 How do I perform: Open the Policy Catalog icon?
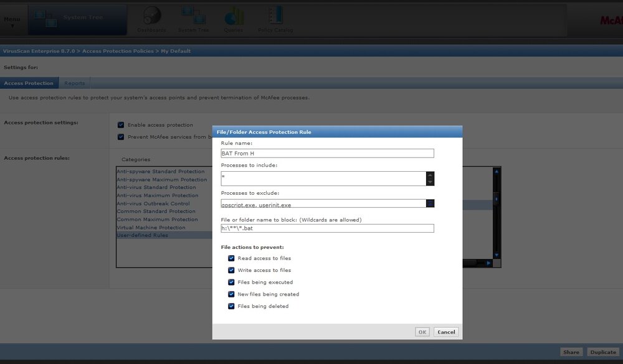[x=275, y=19]
